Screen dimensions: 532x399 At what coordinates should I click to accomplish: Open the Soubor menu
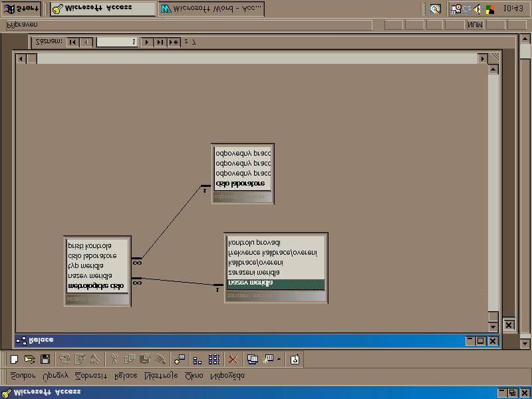coord(23,376)
